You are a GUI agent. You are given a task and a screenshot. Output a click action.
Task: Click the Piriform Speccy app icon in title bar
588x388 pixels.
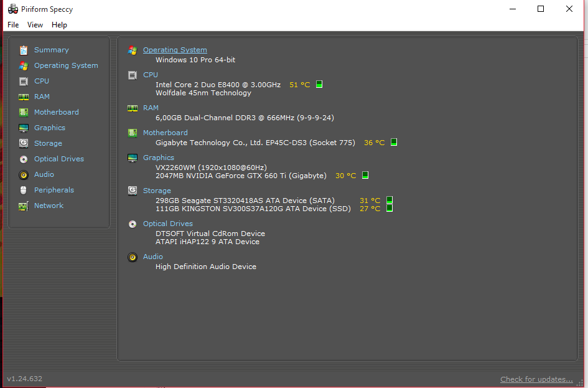coord(13,9)
